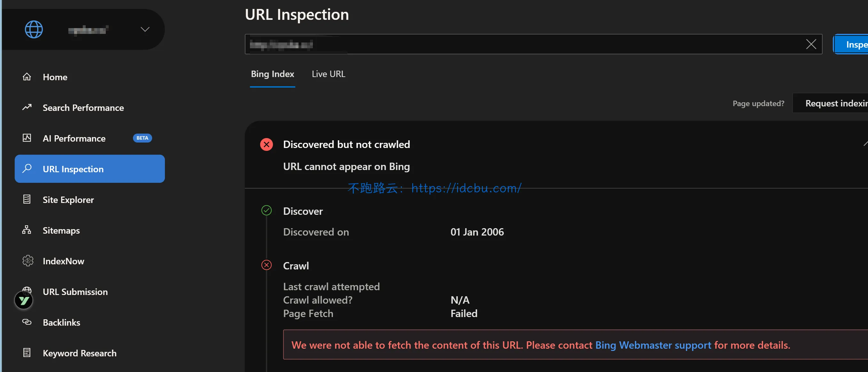Click the Home house icon
Viewport: 868px width, 372px height.
click(27, 77)
